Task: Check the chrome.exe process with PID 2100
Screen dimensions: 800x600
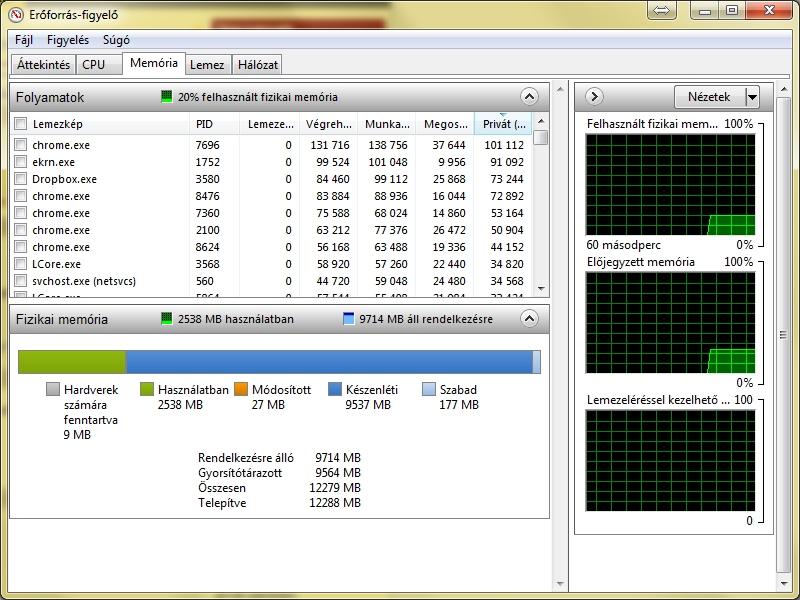Action: [x=20, y=230]
